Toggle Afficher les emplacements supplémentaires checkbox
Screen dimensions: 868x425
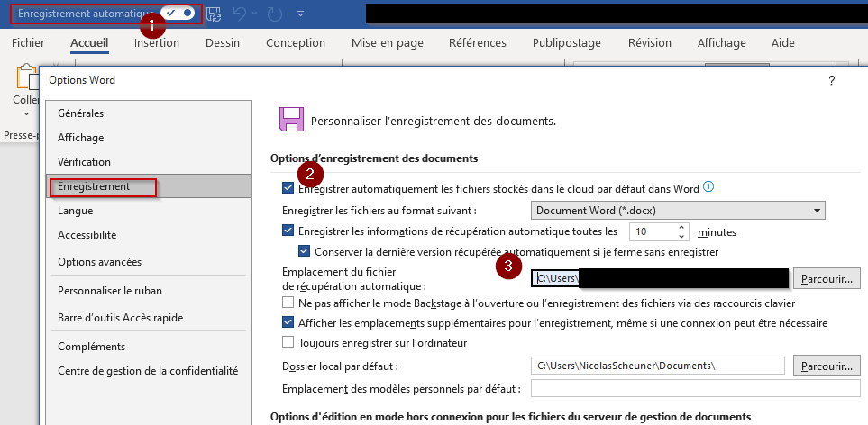tap(288, 322)
